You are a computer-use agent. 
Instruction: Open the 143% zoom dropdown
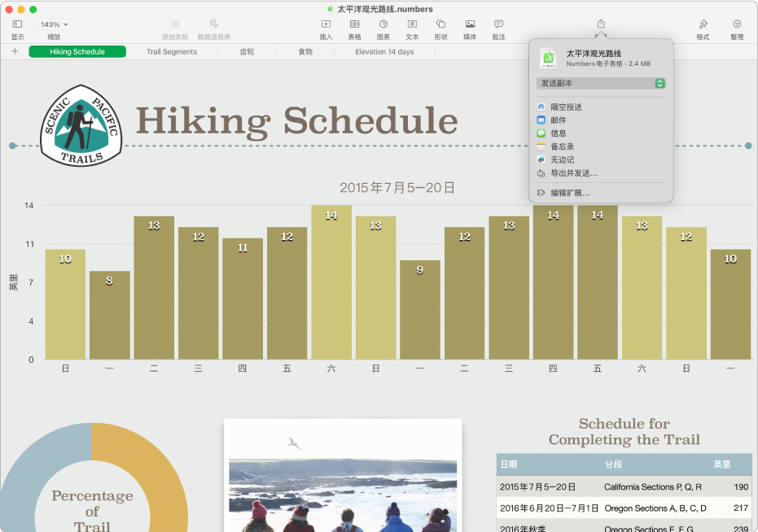(x=55, y=25)
